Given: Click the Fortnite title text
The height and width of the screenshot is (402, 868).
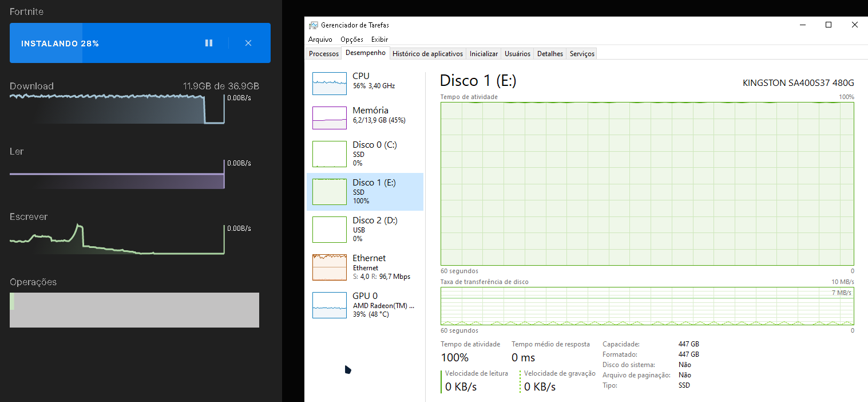Looking at the screenshot, I should click(x=26, y=11).
